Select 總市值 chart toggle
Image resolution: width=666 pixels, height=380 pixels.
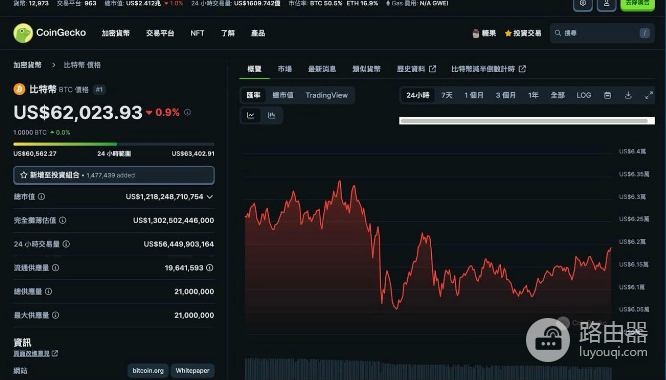coord(283,95)
